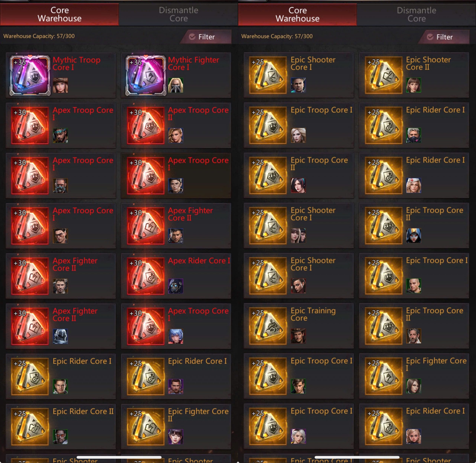Image resolution: width=476 pixels, height=463 pixels.
Task: Toggle the left panel Filter checkmark
Action: pyautogui.click(x=192, y=37)
